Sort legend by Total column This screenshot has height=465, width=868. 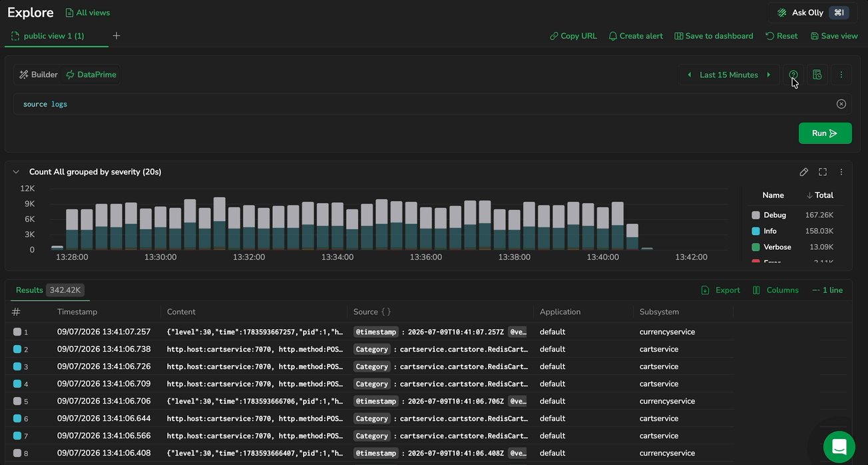820,195
